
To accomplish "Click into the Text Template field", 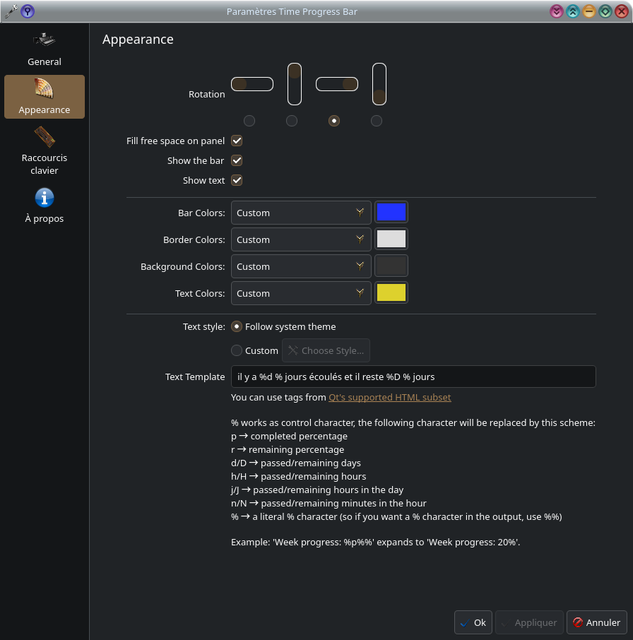I will pyautogui.click(x=413, y=376).
